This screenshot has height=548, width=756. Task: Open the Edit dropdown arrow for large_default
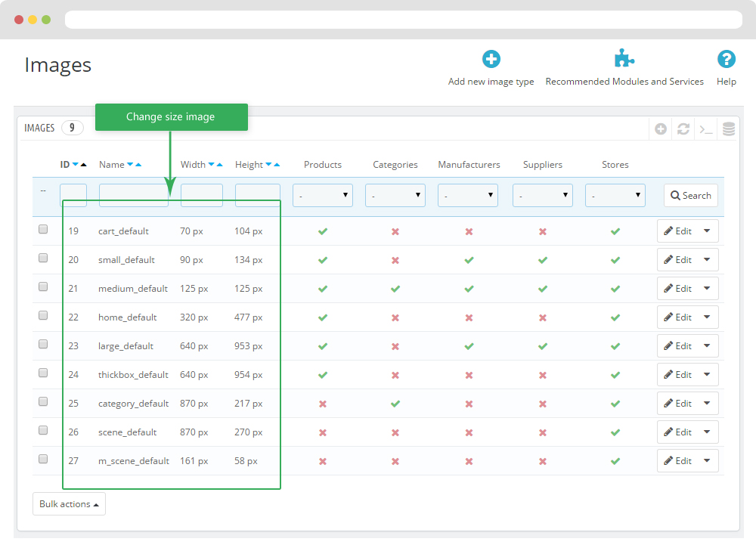(x=707, y=346)
